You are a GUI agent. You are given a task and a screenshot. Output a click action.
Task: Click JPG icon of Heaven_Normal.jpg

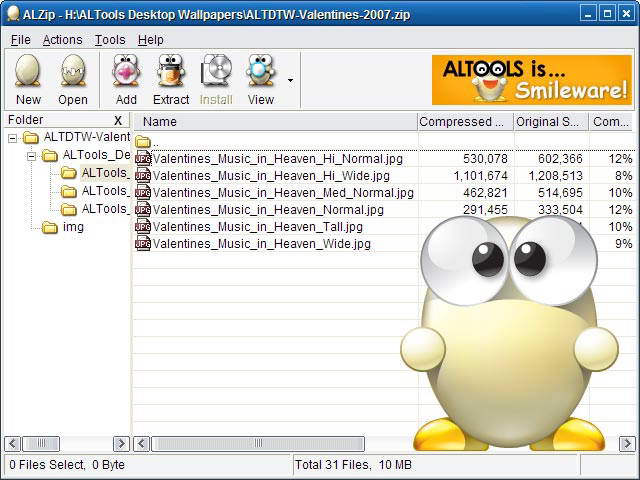tap(143, 210)
